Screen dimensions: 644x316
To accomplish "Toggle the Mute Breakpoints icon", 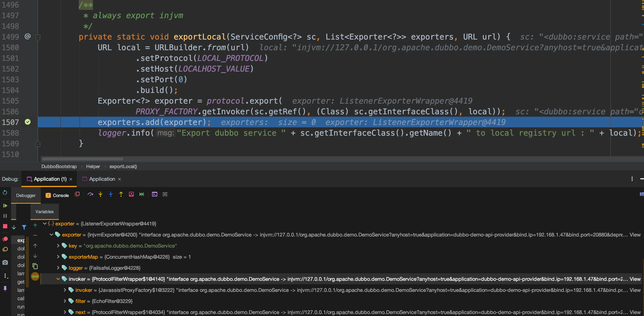I will coord(5,249).
